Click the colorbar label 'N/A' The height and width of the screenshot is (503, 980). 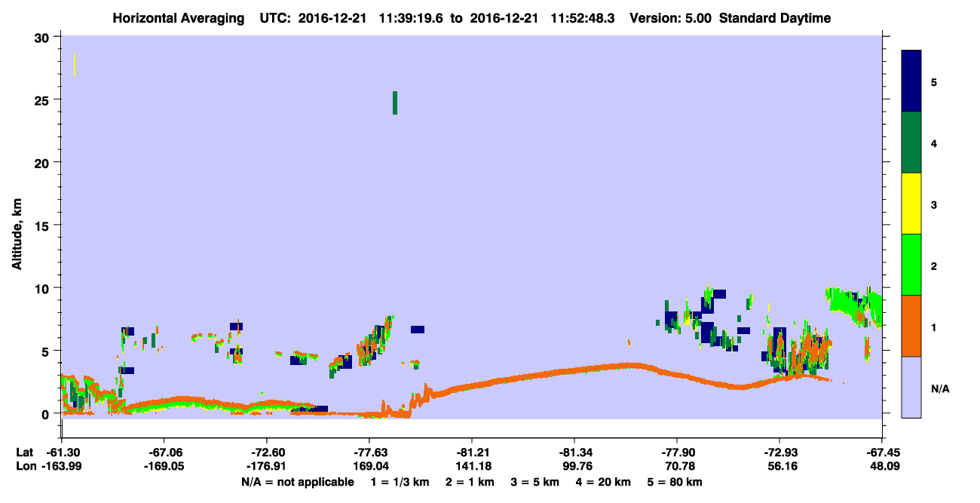tap(939, 388)
